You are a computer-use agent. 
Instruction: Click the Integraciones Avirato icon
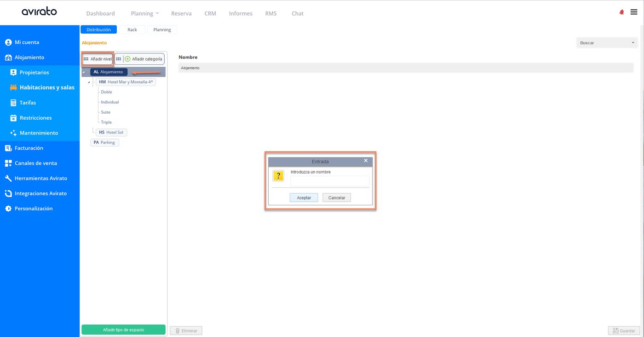8,193
